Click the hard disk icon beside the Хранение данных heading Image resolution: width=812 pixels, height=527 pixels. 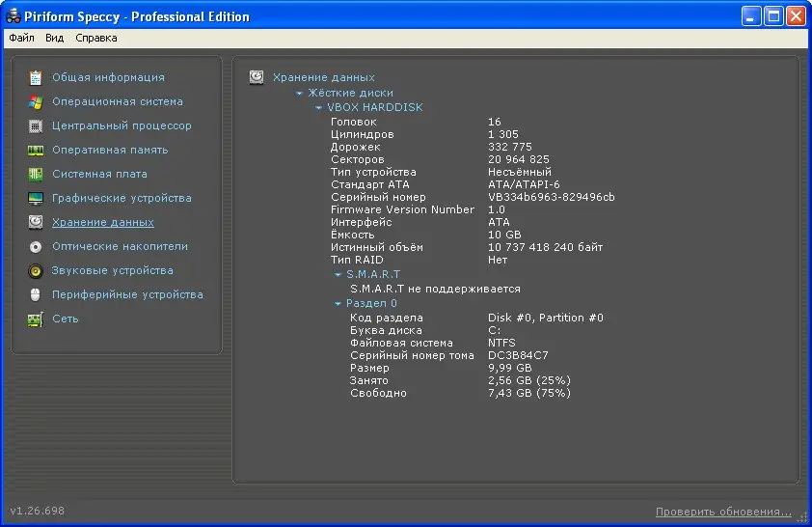[257, 77]
